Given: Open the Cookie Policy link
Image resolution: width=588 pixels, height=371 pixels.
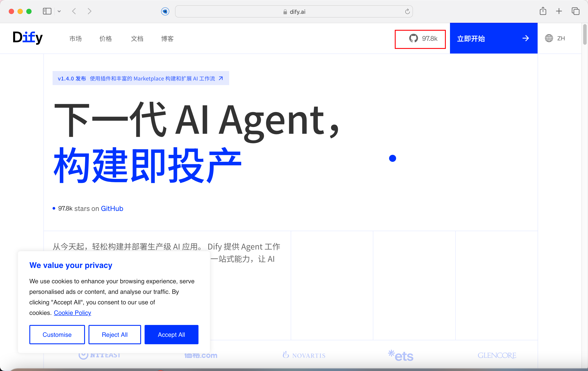Looking at the screenshot, I should [x=72, y=313].
